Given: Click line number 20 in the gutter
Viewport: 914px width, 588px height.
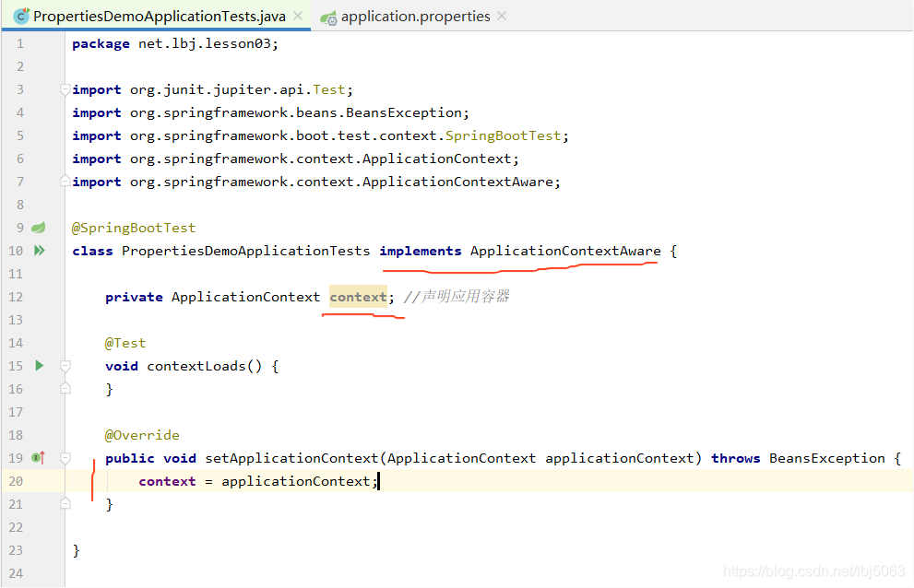Looking at the screenshot, I should pyautogui.click(x=16, y=481).
